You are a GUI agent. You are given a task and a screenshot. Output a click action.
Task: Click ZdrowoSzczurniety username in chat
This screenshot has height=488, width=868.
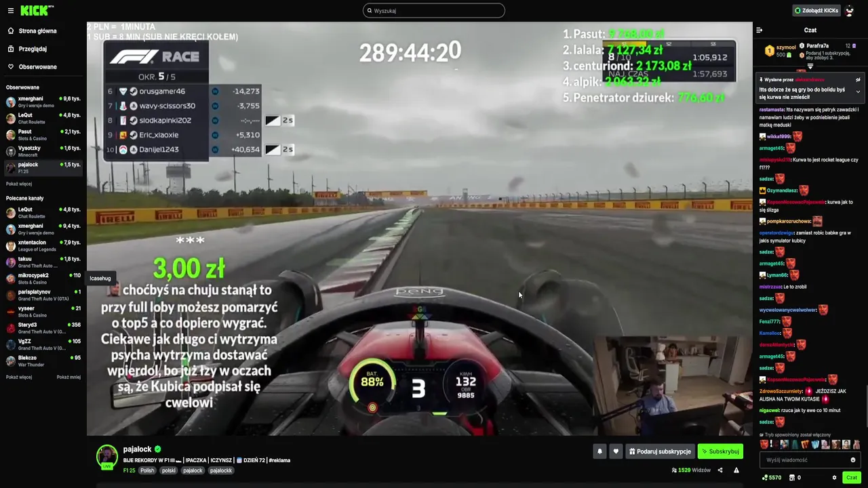[781, 391]
